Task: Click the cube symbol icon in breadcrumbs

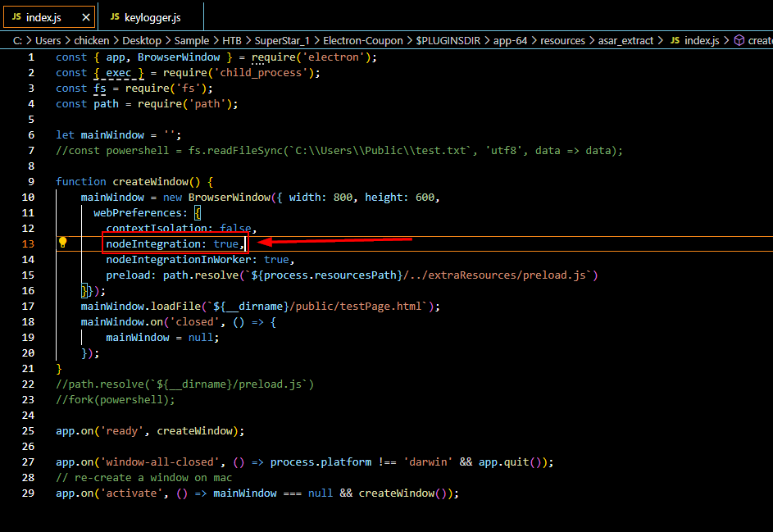Action: pyautogui.click(x=739, y=40)
